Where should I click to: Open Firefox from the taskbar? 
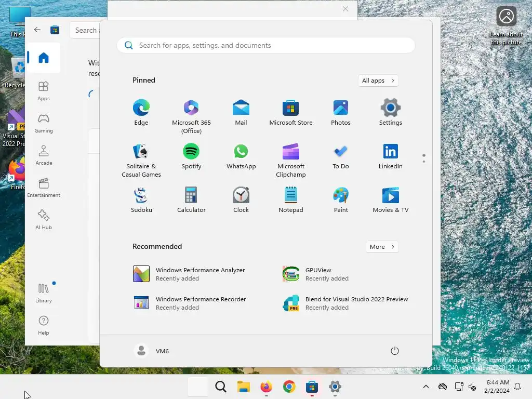pos(267,387)
